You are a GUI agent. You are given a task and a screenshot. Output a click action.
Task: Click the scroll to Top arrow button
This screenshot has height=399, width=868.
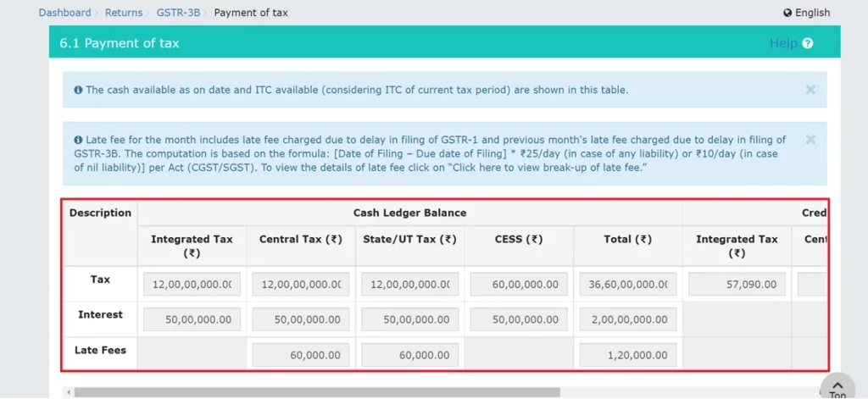point(837,385)
